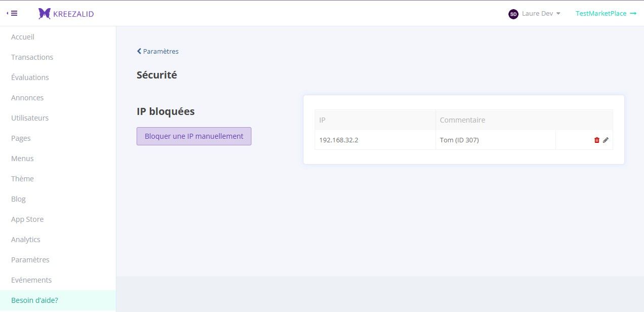This screenshot has width=644, height=312.
Task: Open the Thème settings
Action: 22,179
